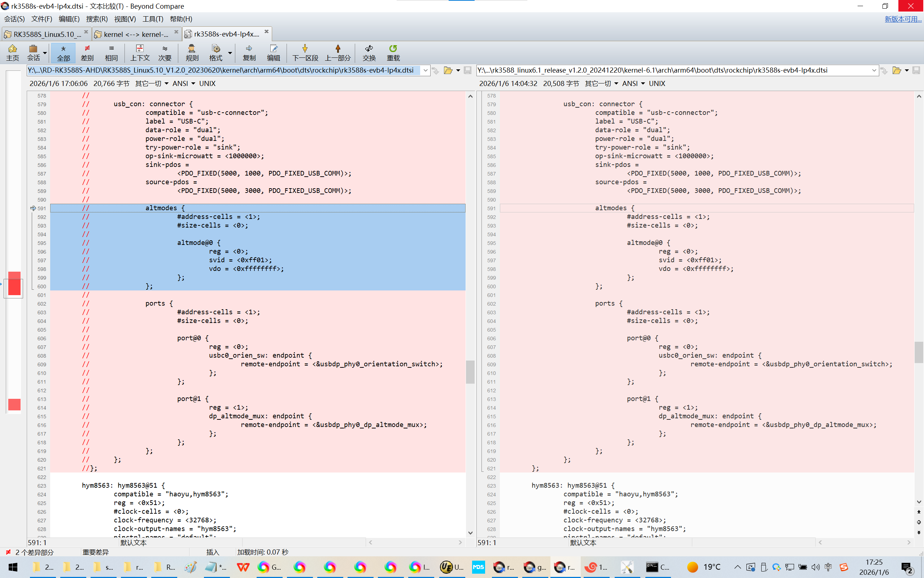Screen dimensions: 924x578
Task: Click the 格式 file format button
Action: click(216, 53)
